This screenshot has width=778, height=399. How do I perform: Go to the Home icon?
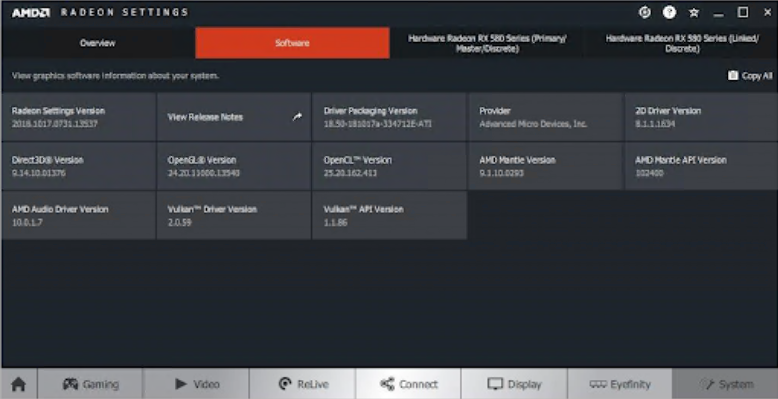(18, 384)
